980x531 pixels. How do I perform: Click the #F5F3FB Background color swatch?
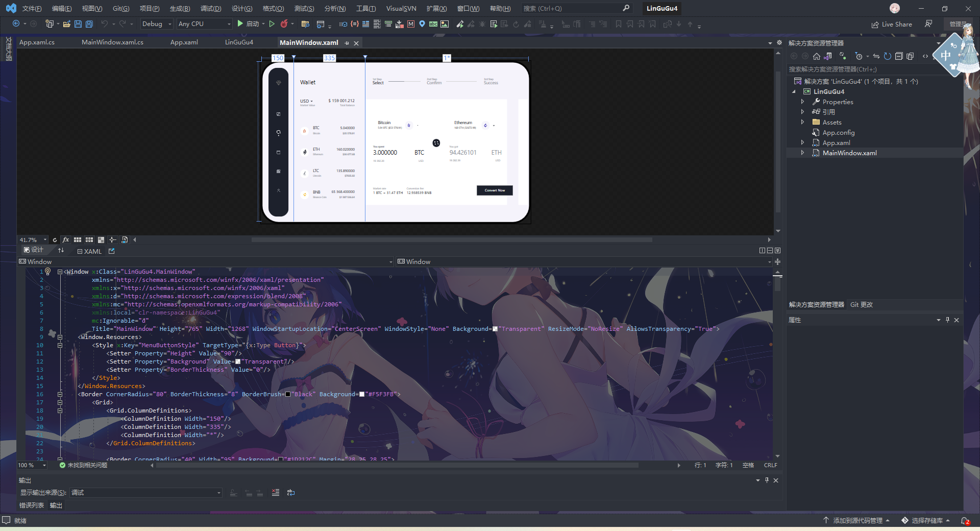362,394
